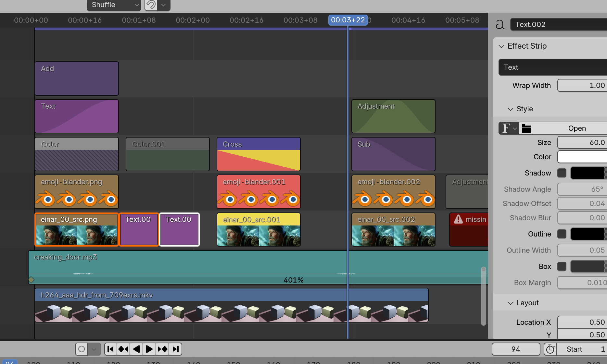Select the einar_00_src.002 strip
The width and height of the screenshot is (607, 364).
click(x=393, y=229)
